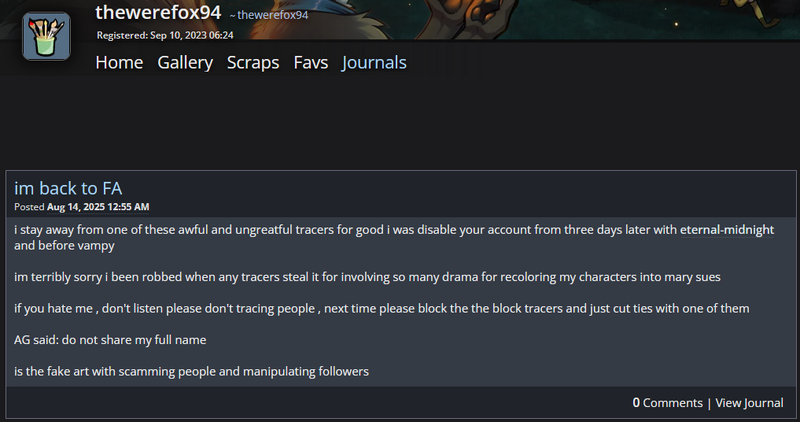Open the Home tab

[x=119, y=63]
